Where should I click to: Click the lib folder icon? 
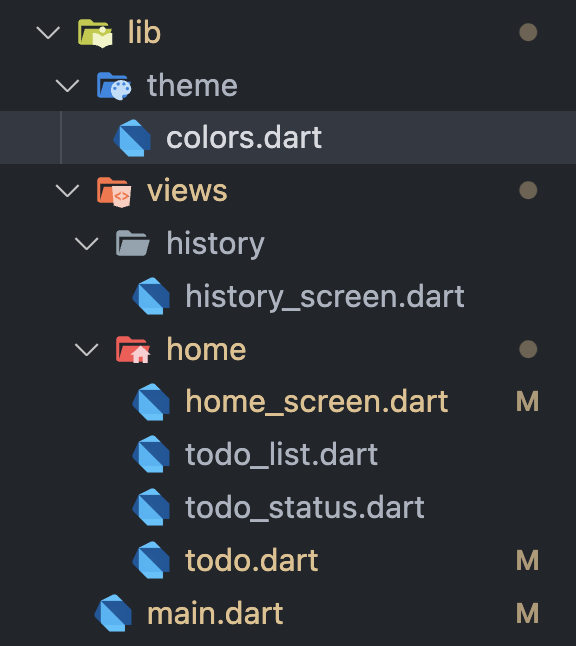[x=95, y=33]
